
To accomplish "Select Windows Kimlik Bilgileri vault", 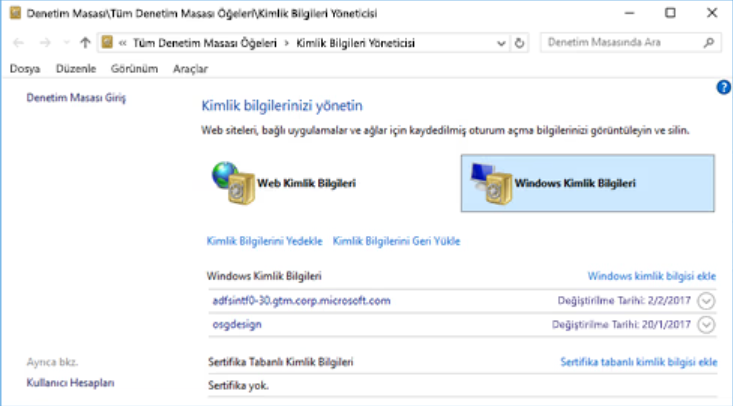I will click(x=588, y=183).
